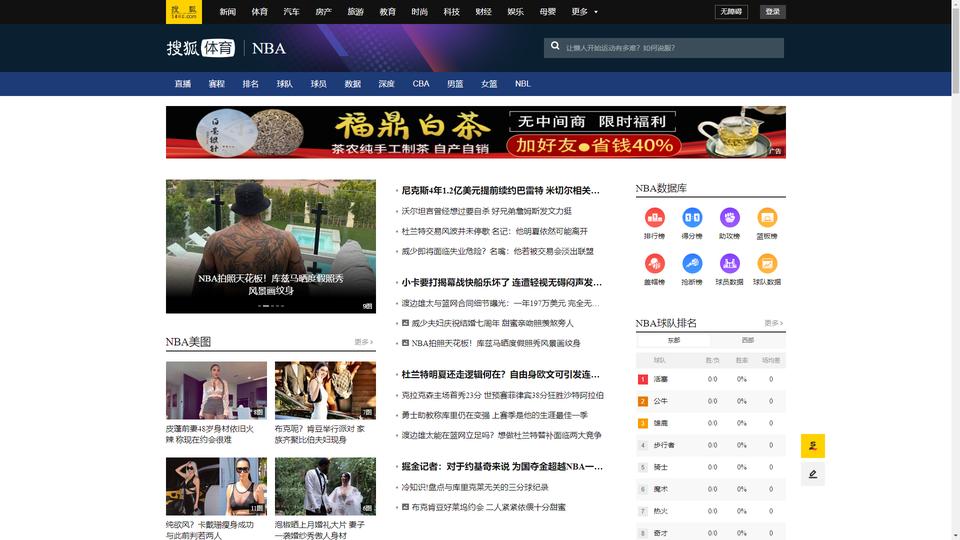Open article 冷知识!盘点与库里克莱无关的三分球纪录
The width and height of the screenshot is (960, 540).
474,487
